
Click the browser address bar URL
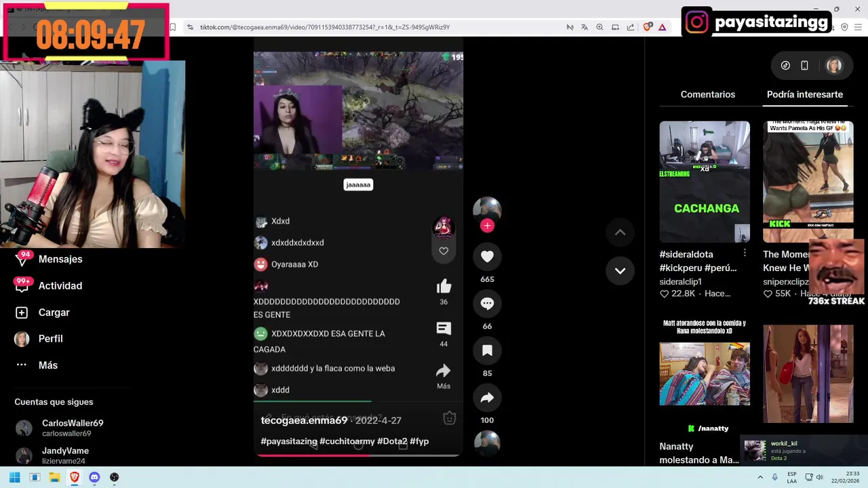pos(325,27)
